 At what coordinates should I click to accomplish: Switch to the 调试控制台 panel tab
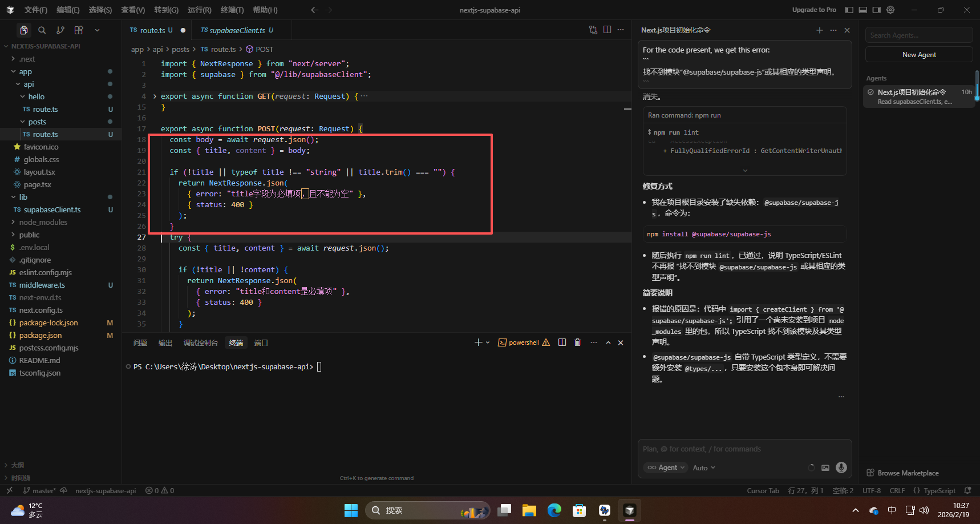201,342
